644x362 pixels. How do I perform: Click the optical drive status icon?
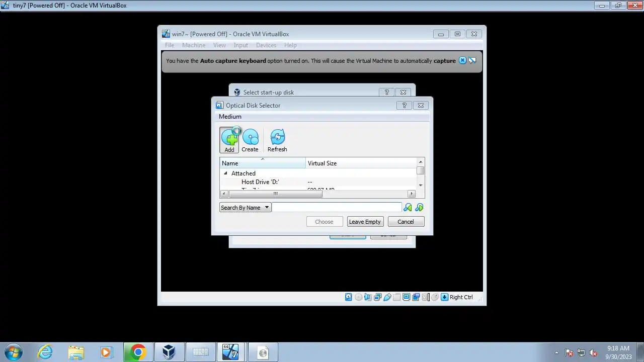358,297
